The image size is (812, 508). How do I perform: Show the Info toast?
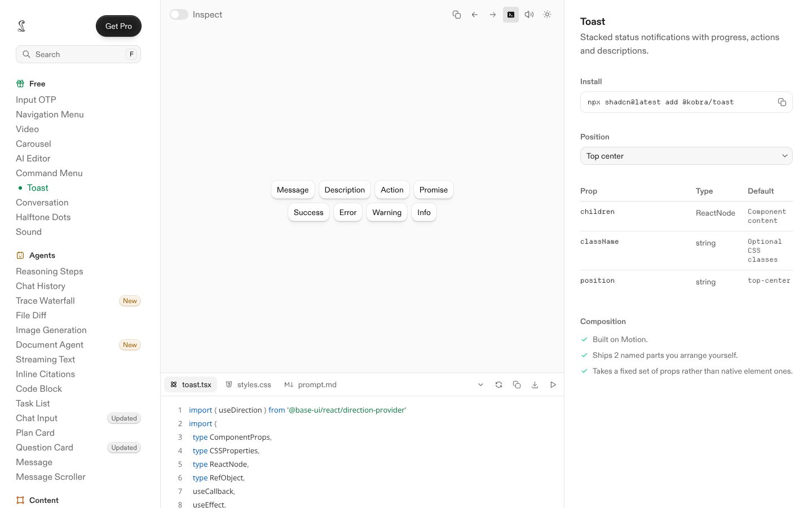424,212
